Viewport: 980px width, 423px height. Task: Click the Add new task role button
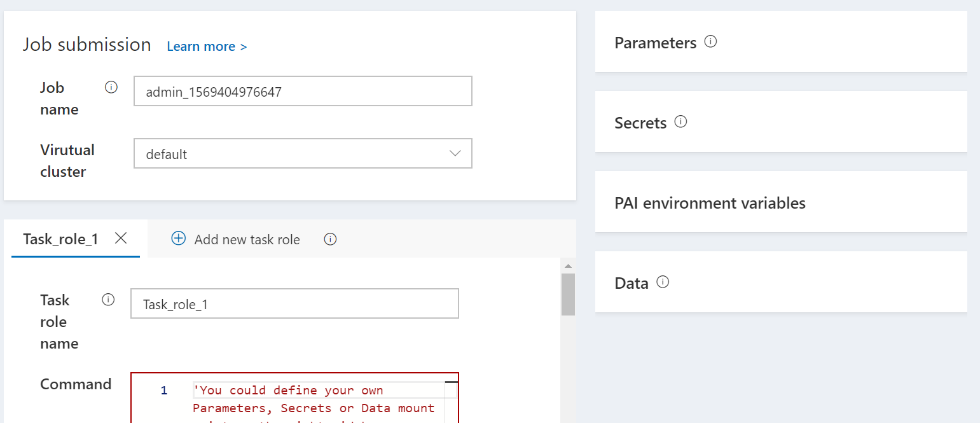[x=247, y=240]
